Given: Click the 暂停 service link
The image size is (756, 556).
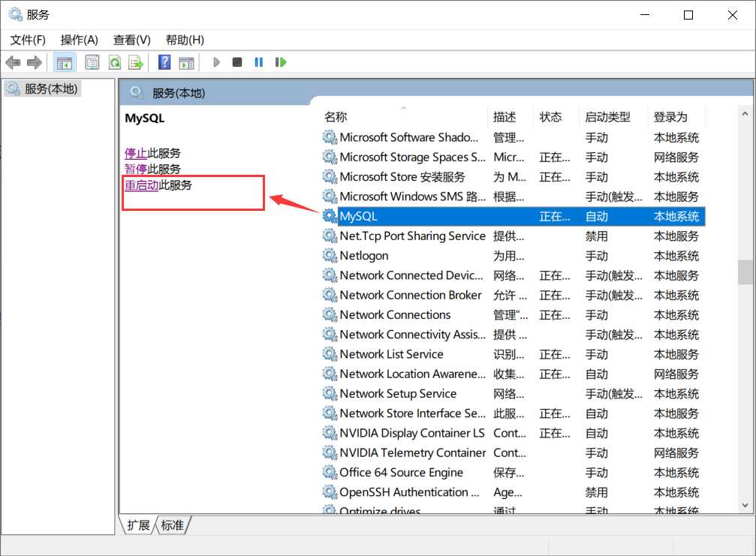Looking at the screenshot, I should click(136, 169).
